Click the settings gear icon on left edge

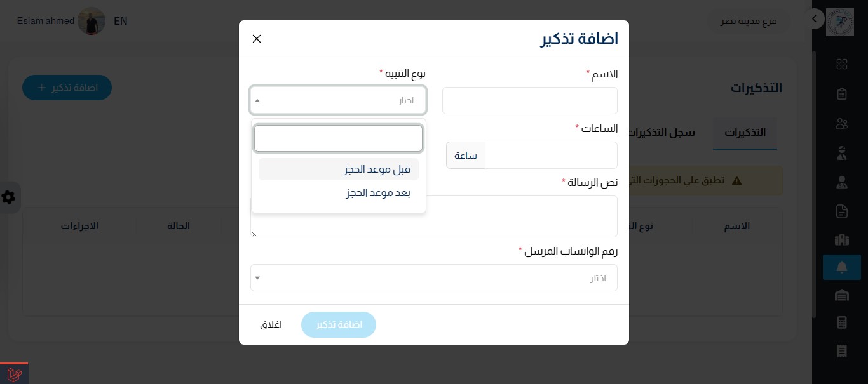[x=8, y=197]
